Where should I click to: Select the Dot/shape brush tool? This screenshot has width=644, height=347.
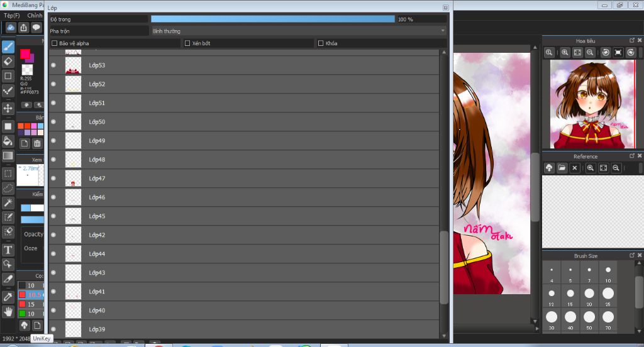8,91
